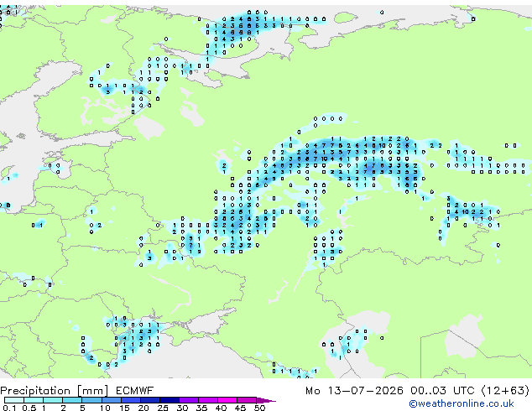Click the '30' legend scale label

182,408
